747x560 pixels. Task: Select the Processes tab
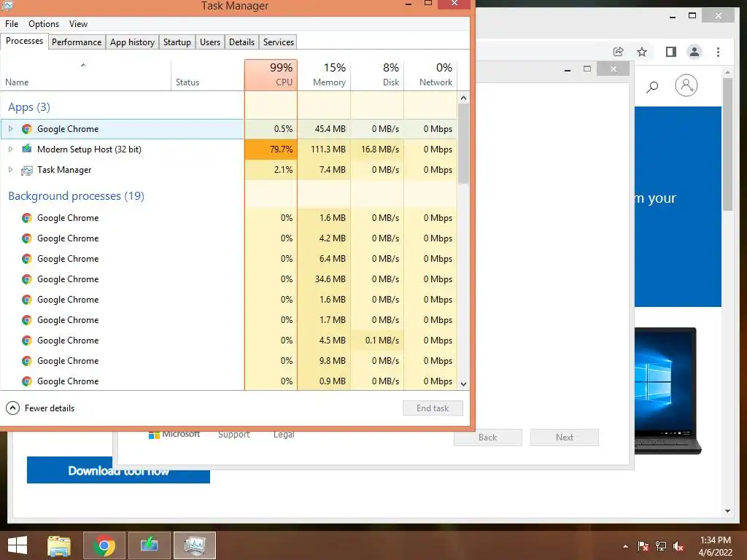pos(24,41)
